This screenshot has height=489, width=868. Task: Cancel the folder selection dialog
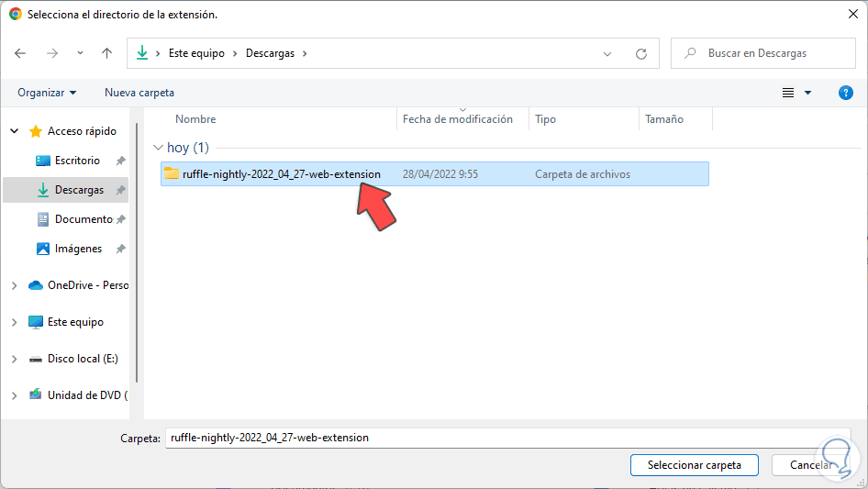(810, 465)
